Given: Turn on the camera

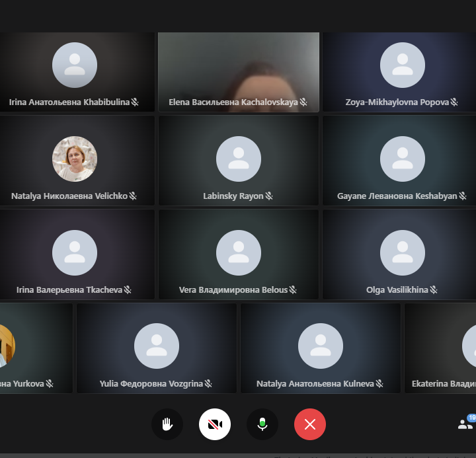Looking at the screenshot, I should click(x=215, y=424).
